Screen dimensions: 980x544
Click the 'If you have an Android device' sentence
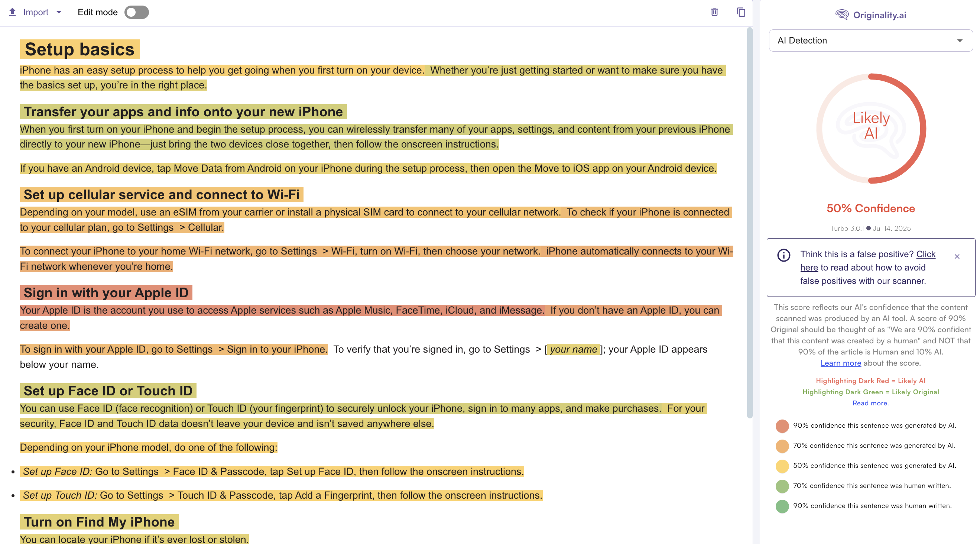[368, 168]
